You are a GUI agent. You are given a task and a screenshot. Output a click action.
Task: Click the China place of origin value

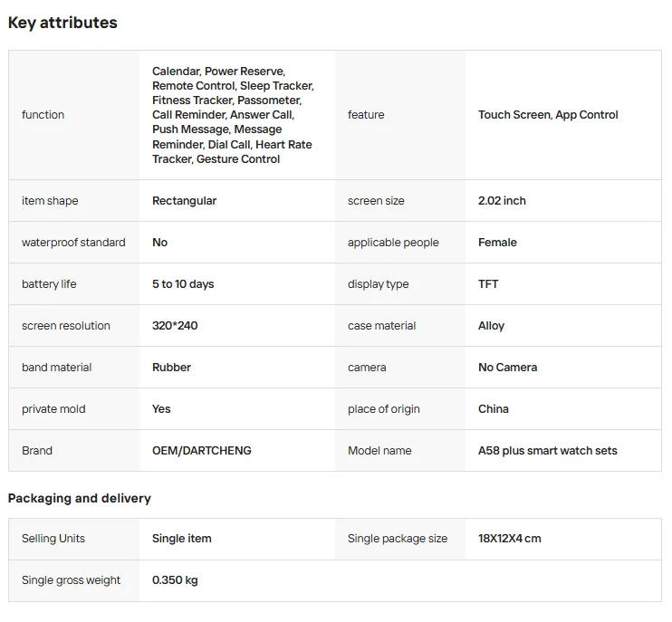(493, 409)
